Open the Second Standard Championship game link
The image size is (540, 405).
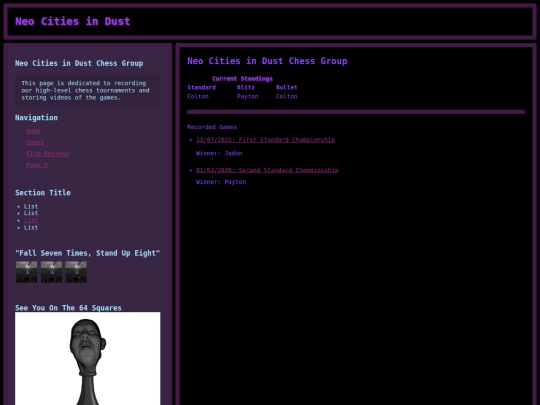(267, 170)
